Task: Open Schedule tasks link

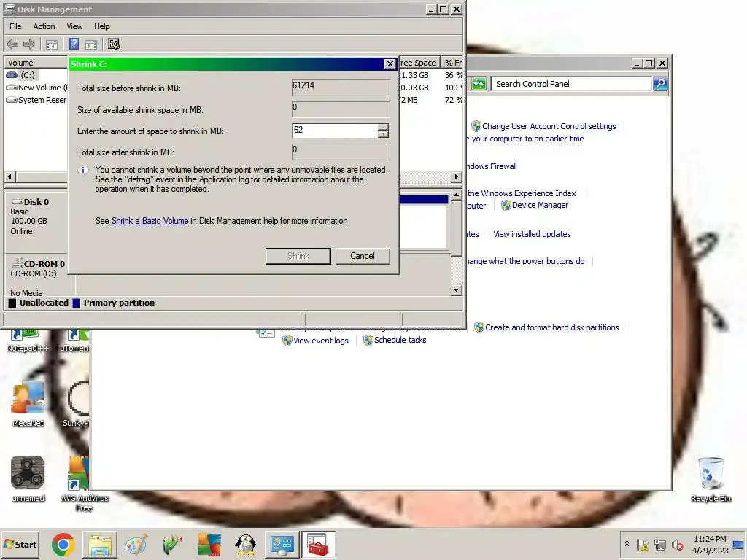Action: (x=400, y=340)
